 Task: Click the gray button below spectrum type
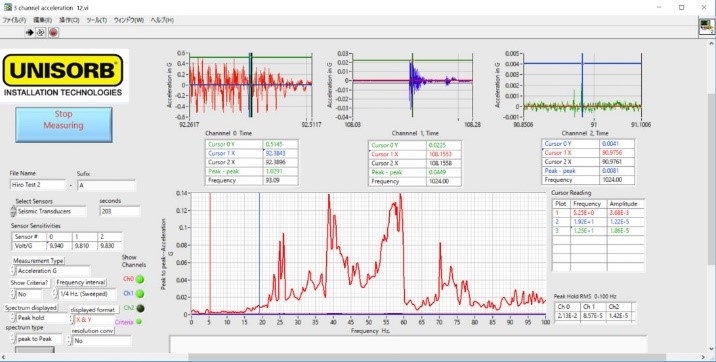(35, 350)
